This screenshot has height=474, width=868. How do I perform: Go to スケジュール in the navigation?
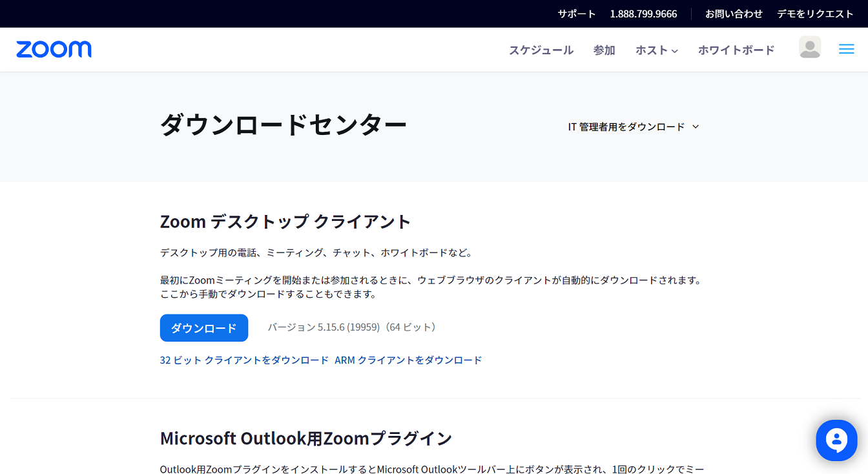click(541, 50)
